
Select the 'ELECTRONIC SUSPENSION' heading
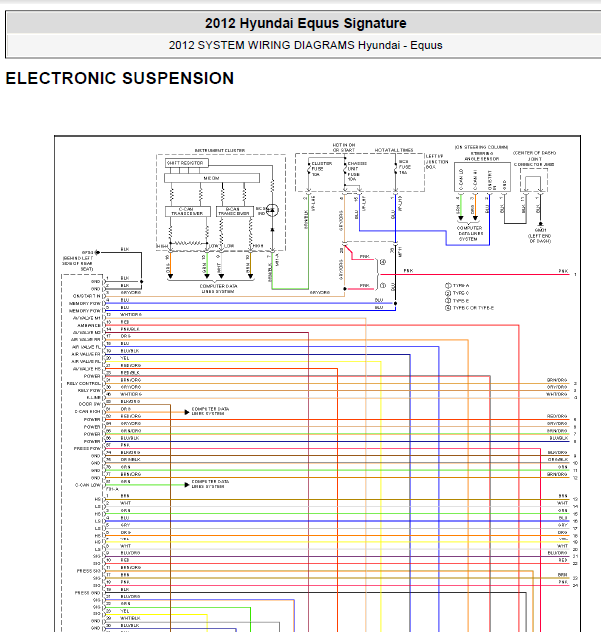click(120, 78)
